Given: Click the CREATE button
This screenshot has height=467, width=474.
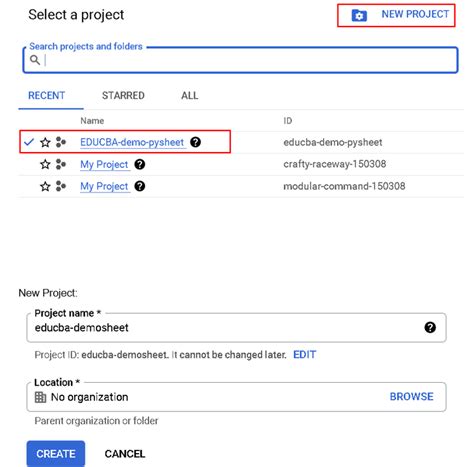Looking at the screenshot, I should [56, 454].
